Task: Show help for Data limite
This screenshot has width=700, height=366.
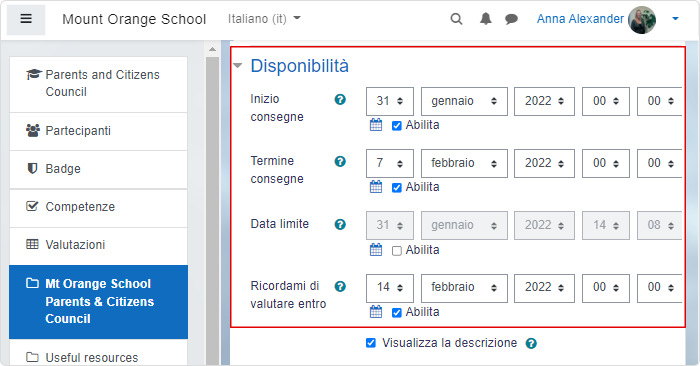Action: point(340,225)
